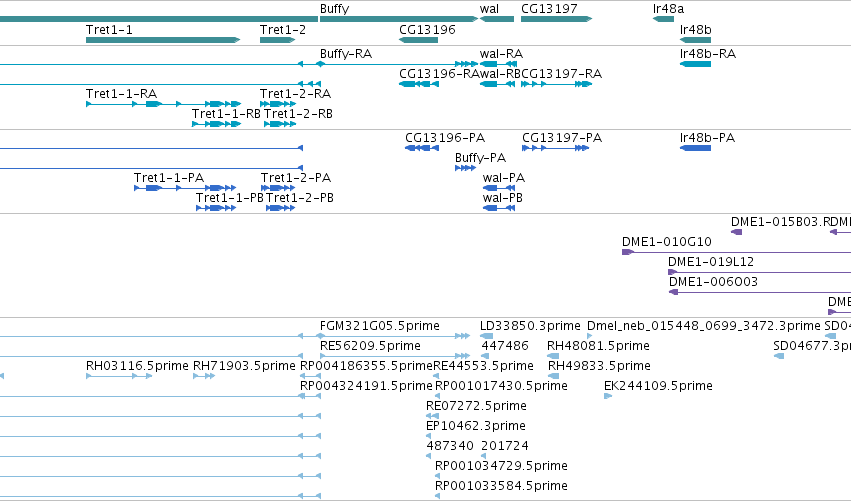Click the wal-RA transcript label
Screen dimensions: 851x501
coord(501,54)
